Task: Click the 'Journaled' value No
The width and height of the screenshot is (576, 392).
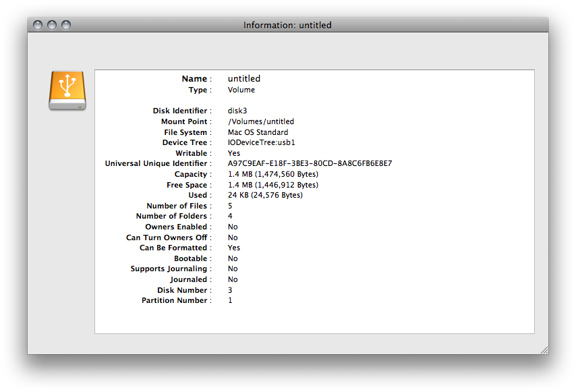Action: pyautogui.click(x=233, y=279)
